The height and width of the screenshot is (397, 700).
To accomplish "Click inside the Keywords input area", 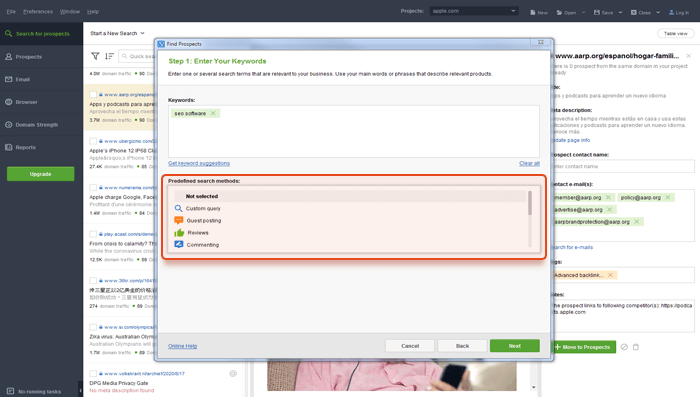I will click(354, 131).
